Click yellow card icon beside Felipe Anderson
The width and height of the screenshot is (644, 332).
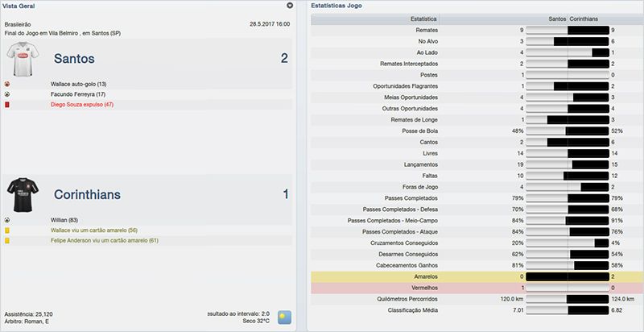tap(7, 240)
